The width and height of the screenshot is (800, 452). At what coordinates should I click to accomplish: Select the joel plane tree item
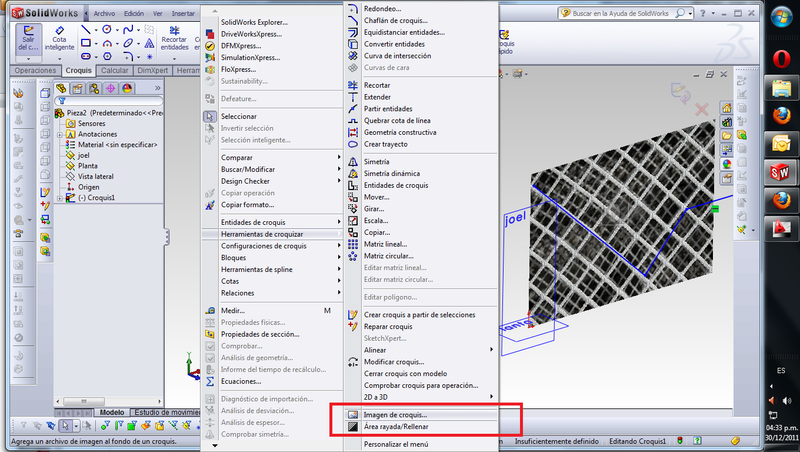[84, 156]
